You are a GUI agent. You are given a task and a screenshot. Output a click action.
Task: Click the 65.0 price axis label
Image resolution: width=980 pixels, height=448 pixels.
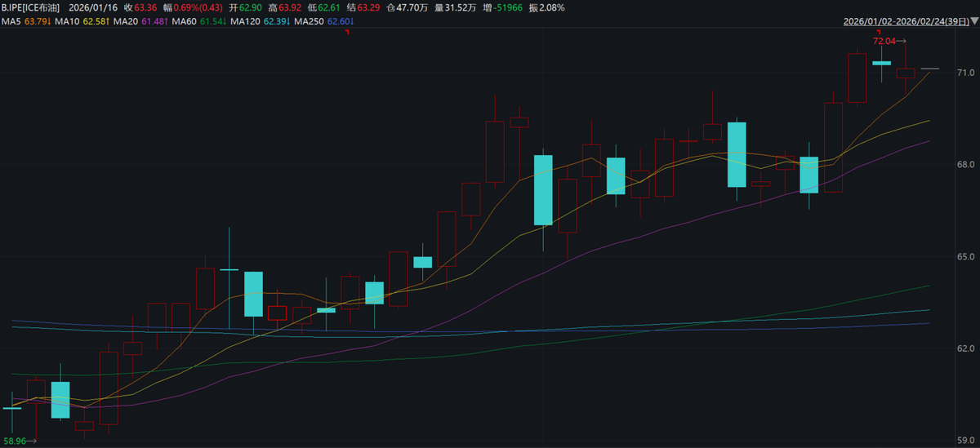[966, 256]
